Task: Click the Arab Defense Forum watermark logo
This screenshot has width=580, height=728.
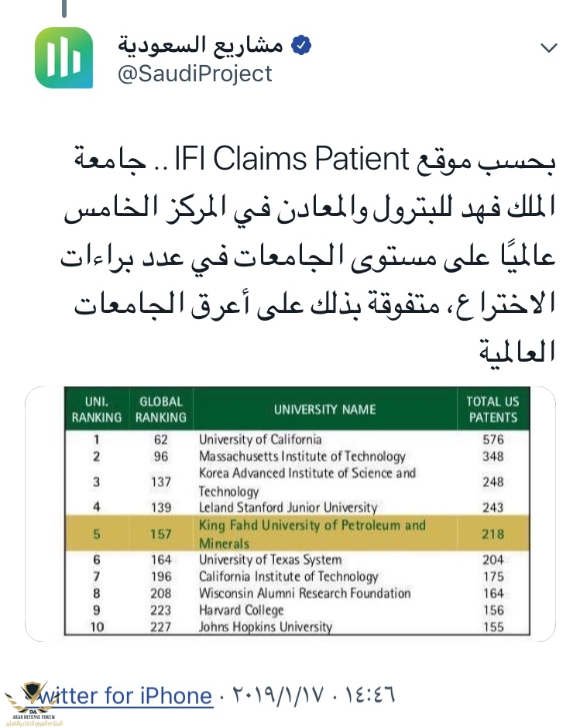Action: coord(32,700)
